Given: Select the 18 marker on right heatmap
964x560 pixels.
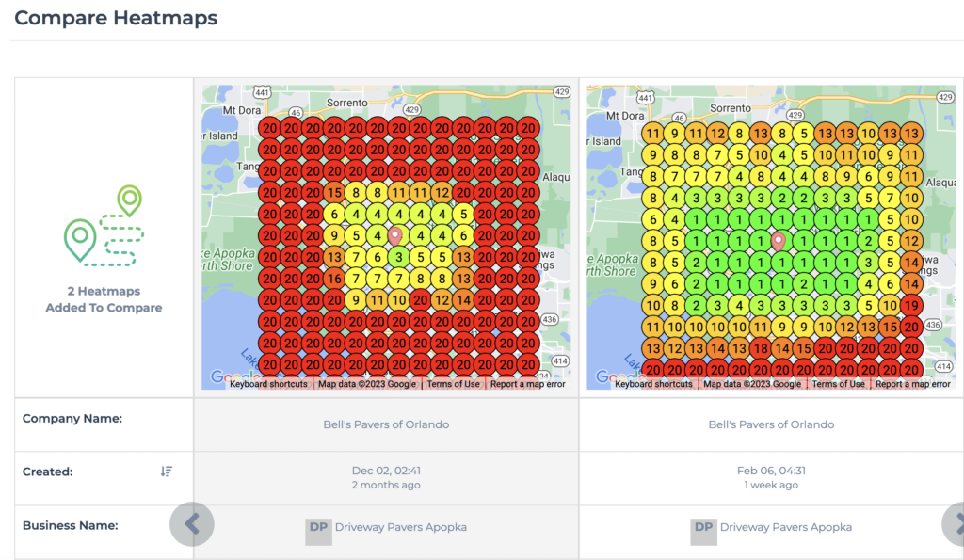Looking at the screenshot, I should point(759,349).
